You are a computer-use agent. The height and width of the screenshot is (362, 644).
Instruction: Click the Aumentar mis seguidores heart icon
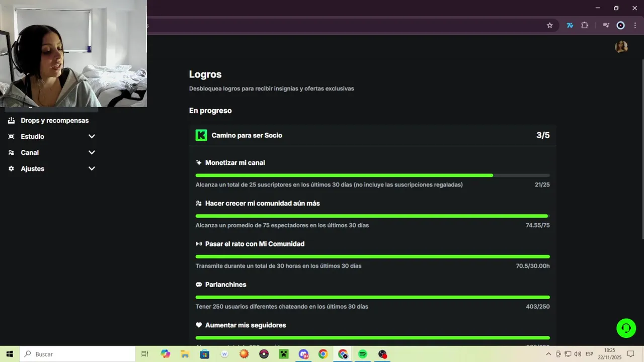pyautogui.click(x=199, y=326)
